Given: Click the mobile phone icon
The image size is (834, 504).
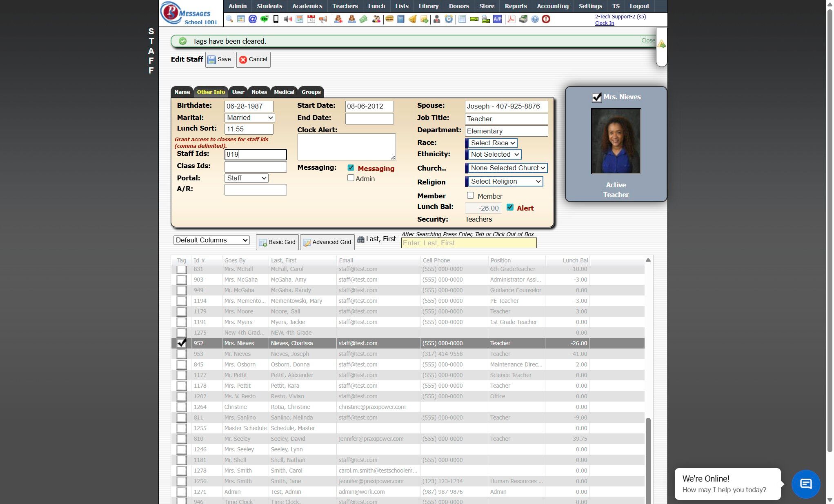Looking at the screenshot, I should click(x=276, y=19).
